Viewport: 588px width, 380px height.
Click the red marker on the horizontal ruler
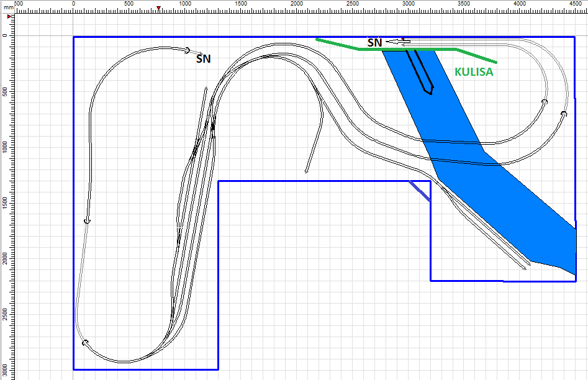(x=160, y=9)
